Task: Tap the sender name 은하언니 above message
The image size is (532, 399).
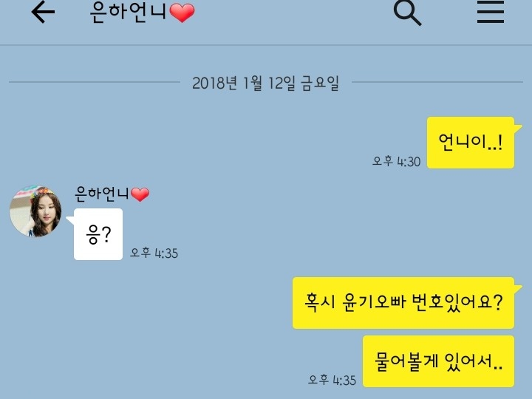Action: pos(102,194)
